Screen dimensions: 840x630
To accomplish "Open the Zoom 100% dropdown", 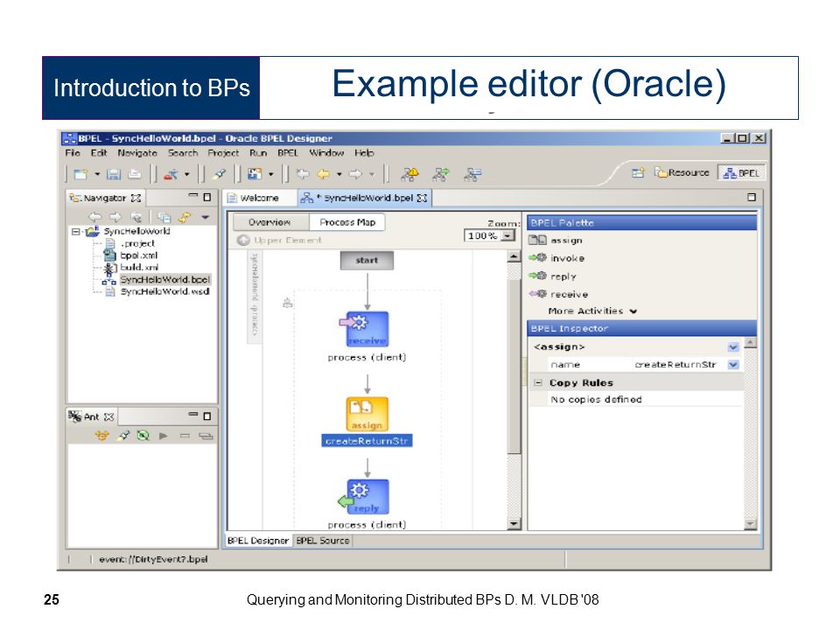I will point(507,235).
